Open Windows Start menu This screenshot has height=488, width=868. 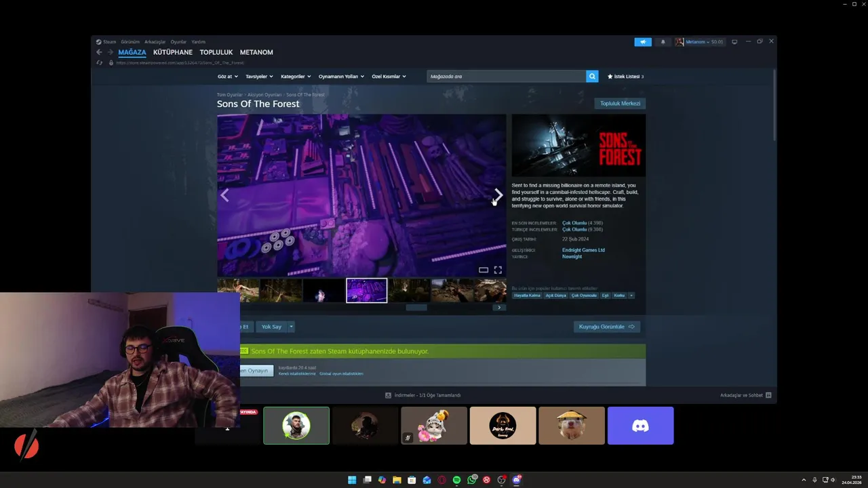pyautogui.click(x=352, y=480)
